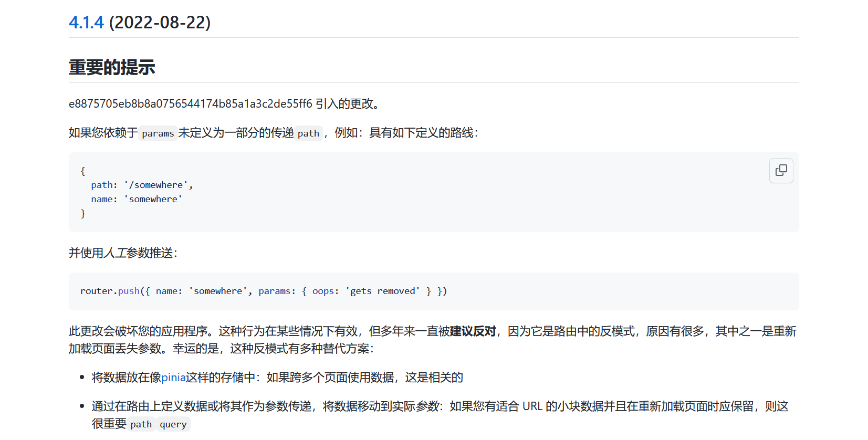The height and width of the screenshot is (440, 868).
Task: Click the commit hash e8875705eb8b8a text
Action: tap(191, 104)
